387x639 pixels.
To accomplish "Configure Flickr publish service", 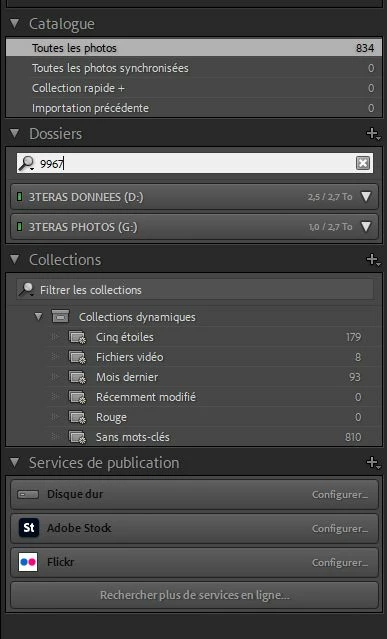I will 340,562.
